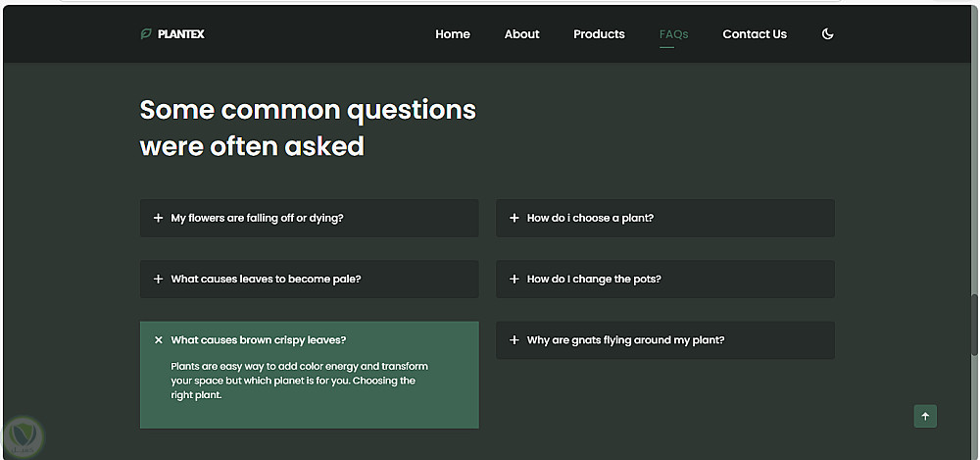Expand "Why are gnats flying around my plant?"

coord(625,340)
